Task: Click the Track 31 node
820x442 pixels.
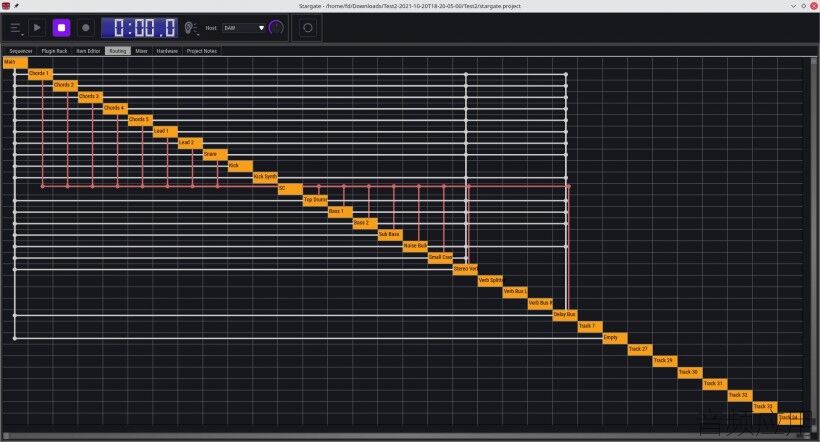Action: point(715,384)
